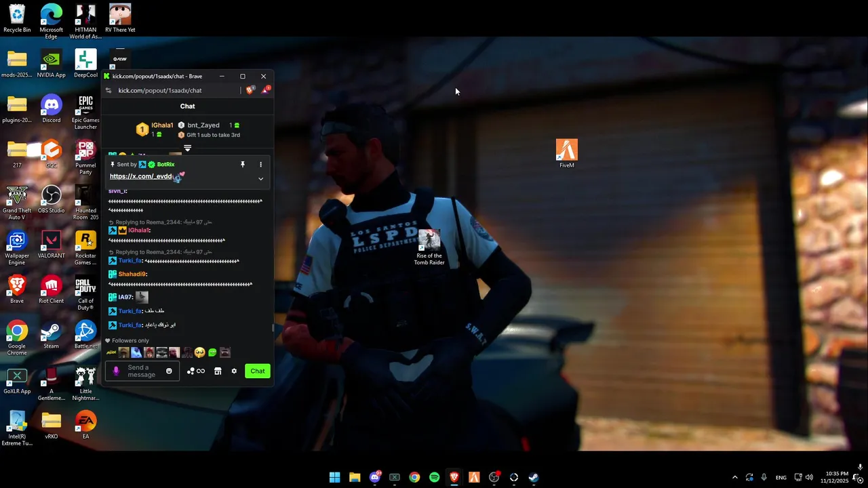Viewport: 868px width, 488px height.
Task: Click the green Chat send button
Action: 258,371
